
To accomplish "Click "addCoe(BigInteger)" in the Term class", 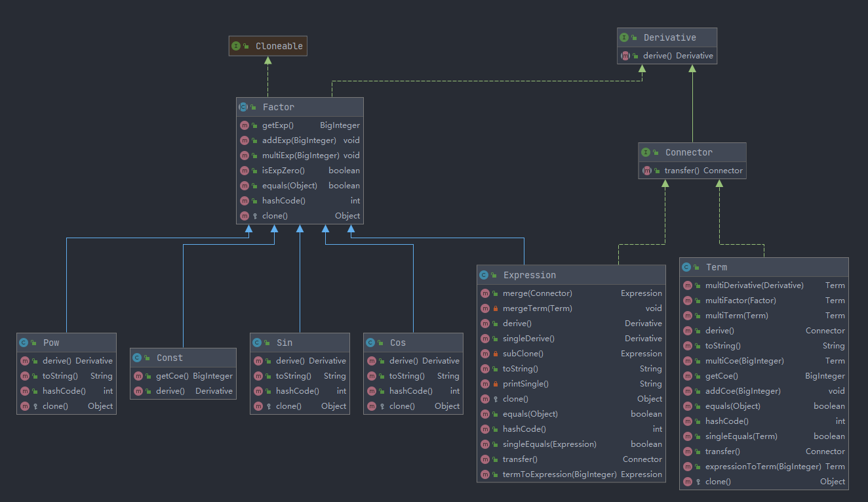I will 743,391.
